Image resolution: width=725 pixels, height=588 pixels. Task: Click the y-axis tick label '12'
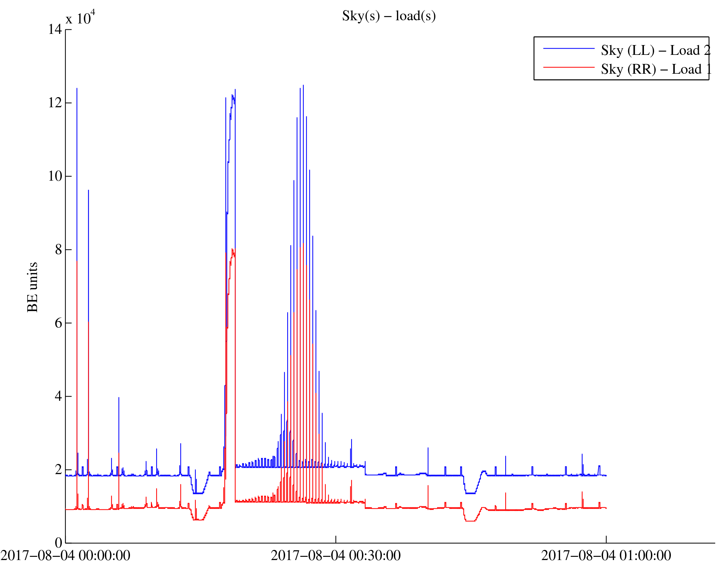[55, 103]
